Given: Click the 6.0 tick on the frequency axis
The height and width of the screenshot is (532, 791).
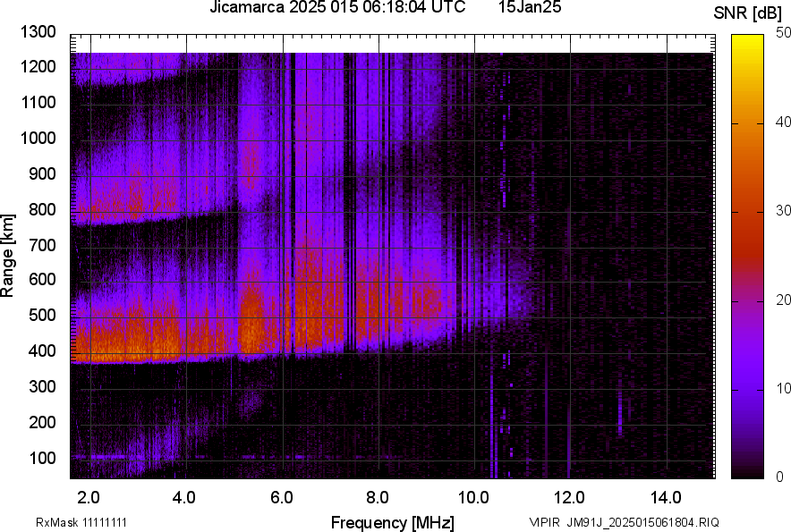Looking at the screenshot, I should click(281, 497).
